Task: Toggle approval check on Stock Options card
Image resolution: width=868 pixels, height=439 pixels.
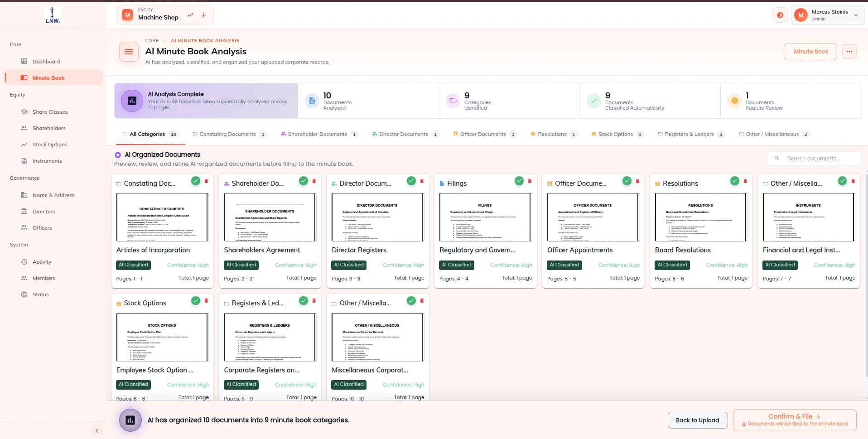Action: coord(196,301)
